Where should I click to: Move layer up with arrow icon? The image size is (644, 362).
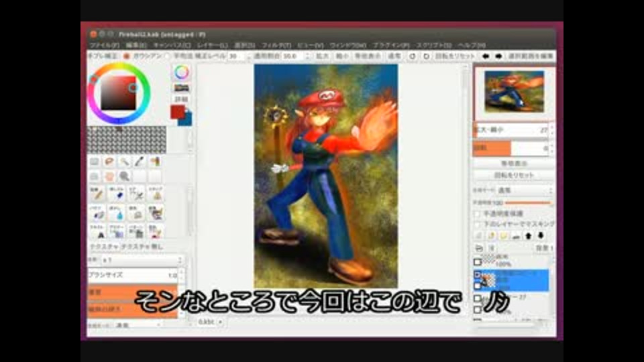[529, 235]
